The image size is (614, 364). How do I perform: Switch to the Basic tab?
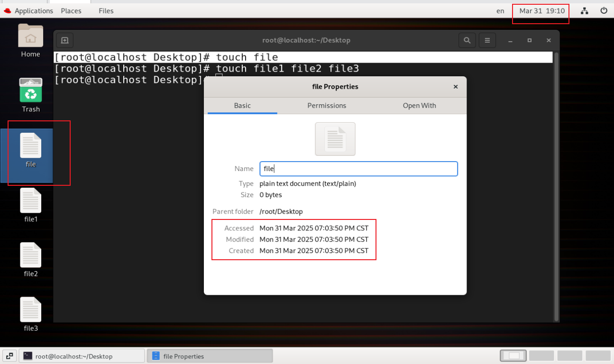tap(242, 106)
